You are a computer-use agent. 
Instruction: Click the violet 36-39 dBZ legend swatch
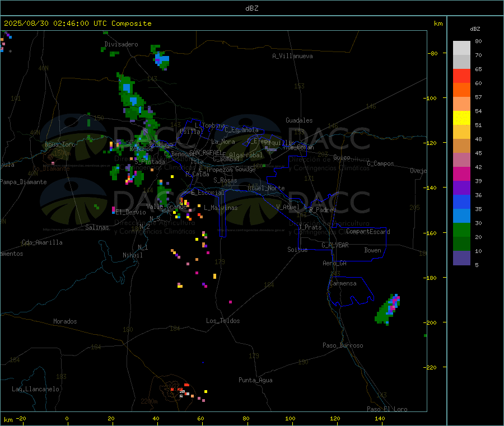pyautogui.click(x=461, y=188)
